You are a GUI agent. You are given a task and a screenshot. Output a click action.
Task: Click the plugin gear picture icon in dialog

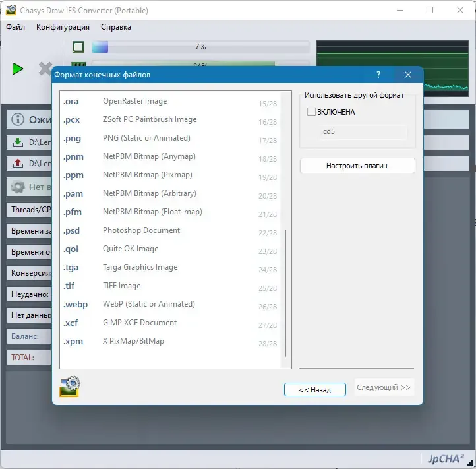click(x=70, y=387)
